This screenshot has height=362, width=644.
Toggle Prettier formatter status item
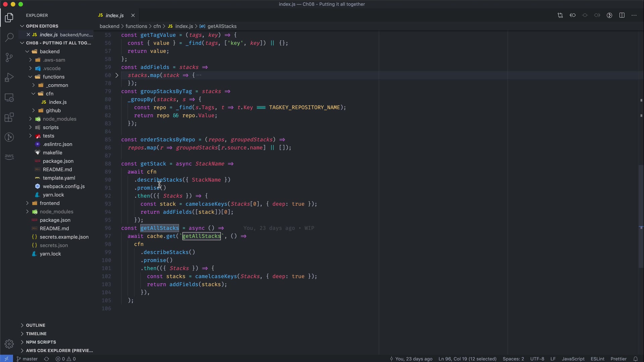(619, 359)
